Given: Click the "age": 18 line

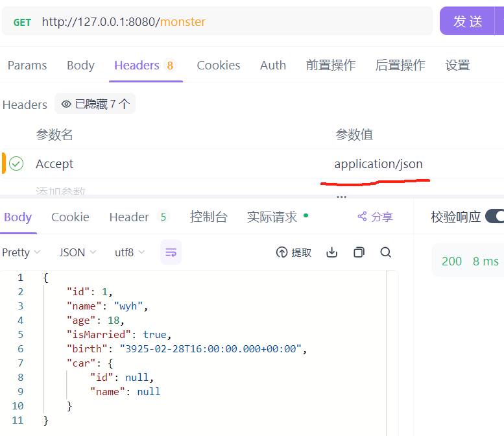Looking at the screenshot, I should click(x=95, y=321).
